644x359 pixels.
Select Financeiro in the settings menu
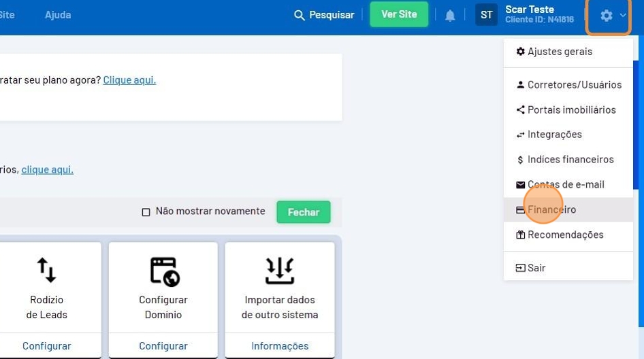point(551,210)
